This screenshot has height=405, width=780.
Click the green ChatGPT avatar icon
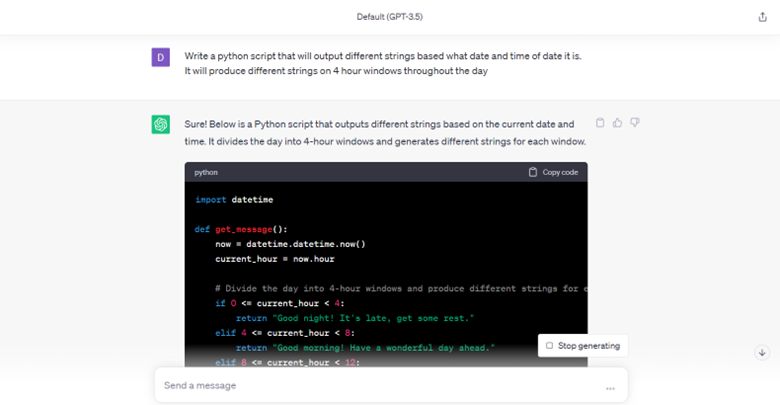(x=161, y=124)
